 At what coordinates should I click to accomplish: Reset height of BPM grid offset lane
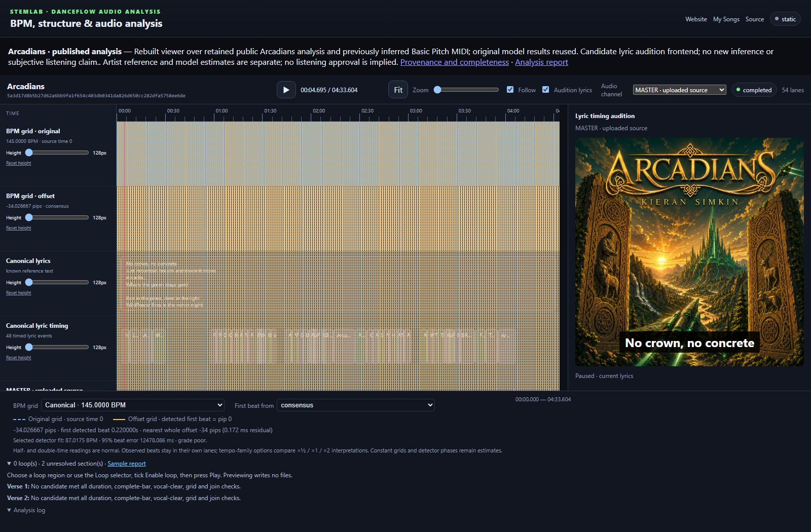point(18,228)
